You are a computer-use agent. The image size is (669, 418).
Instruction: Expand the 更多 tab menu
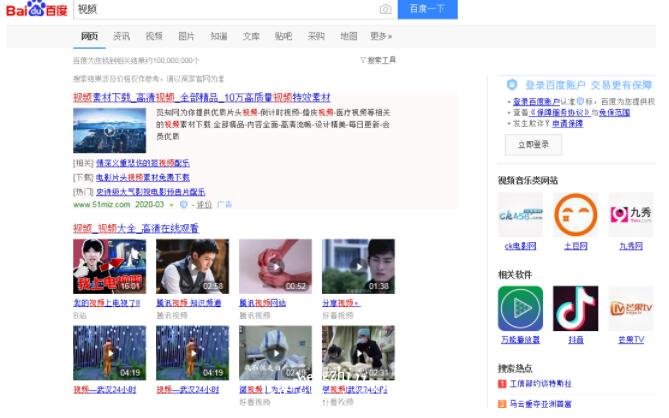click(x=380, y=36)
